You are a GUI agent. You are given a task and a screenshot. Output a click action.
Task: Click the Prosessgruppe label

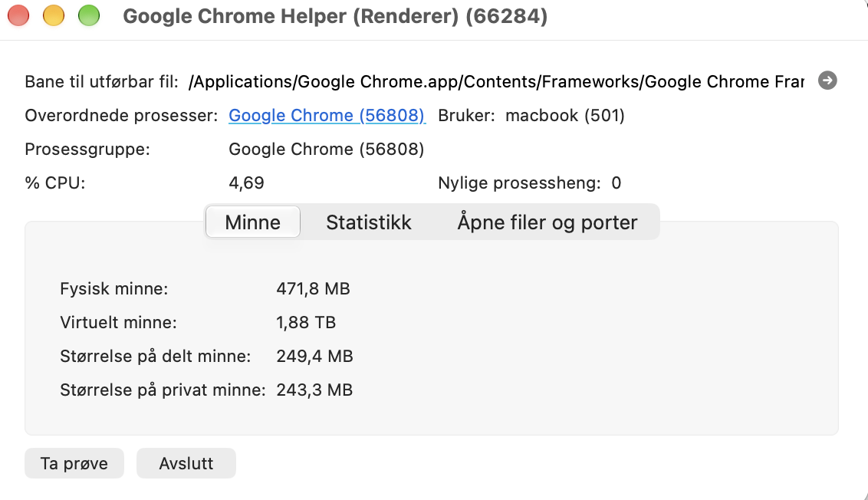(x=87, y=149)
